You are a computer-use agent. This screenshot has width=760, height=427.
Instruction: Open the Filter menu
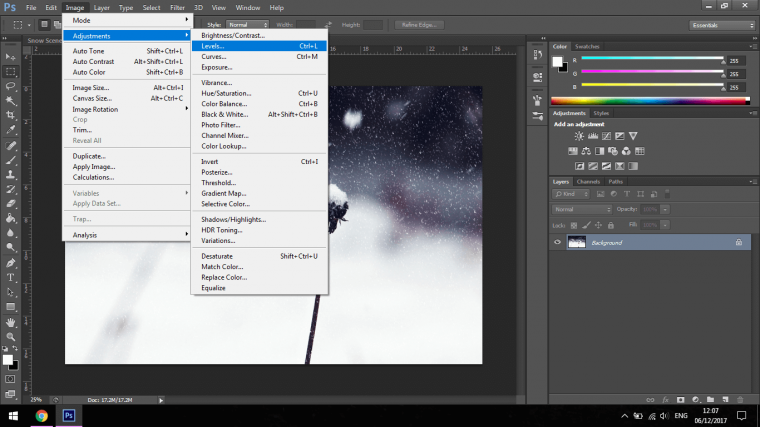click(x=177, y=8)
